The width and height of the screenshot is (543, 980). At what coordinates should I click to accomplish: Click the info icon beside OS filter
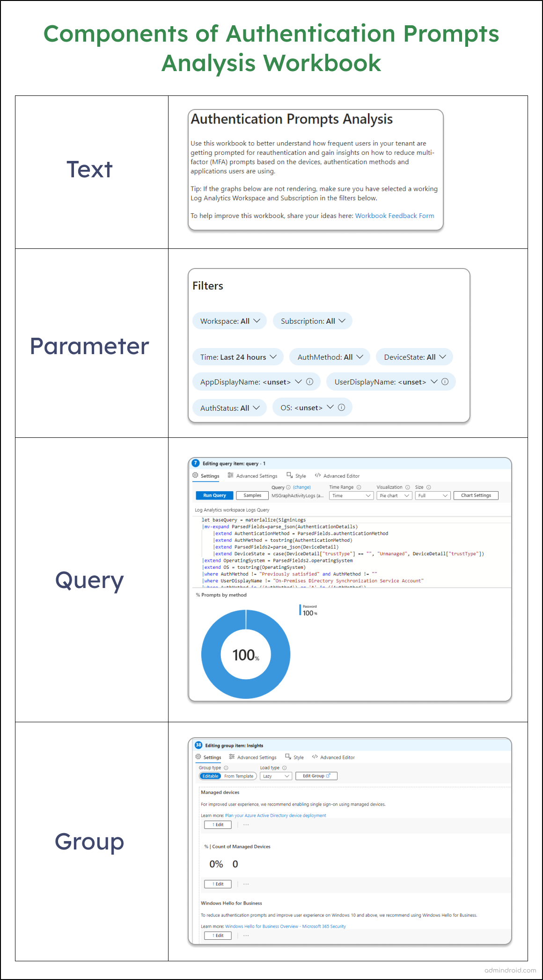click(x=341, y=407)
